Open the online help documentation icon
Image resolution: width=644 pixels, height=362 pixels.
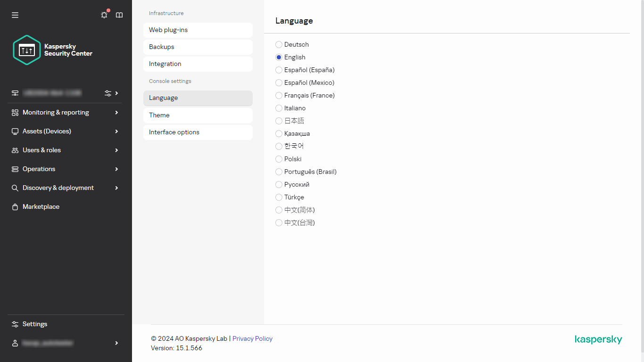(119, 15)
